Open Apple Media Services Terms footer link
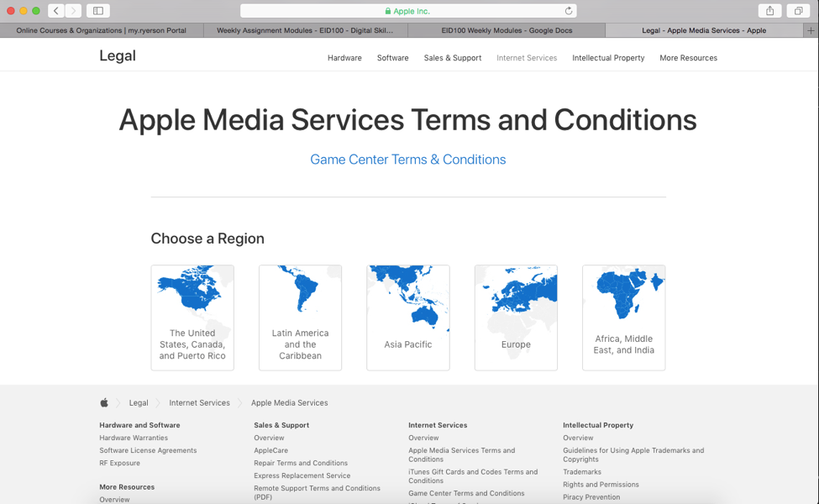The image size is (819, 504). coord(462,454)
